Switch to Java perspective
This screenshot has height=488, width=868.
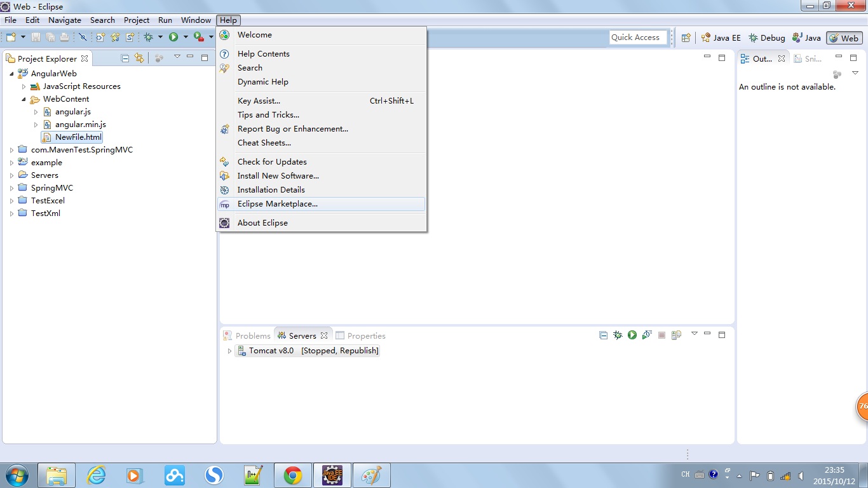806,38
